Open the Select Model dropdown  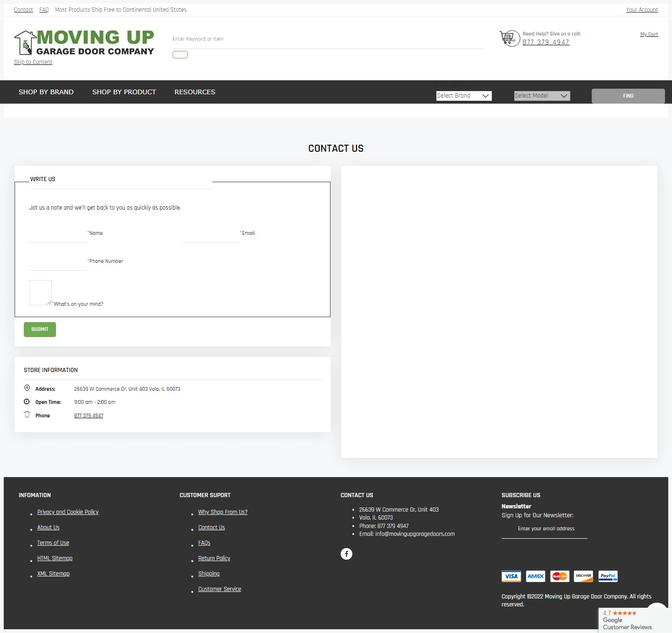pos(542,96)
